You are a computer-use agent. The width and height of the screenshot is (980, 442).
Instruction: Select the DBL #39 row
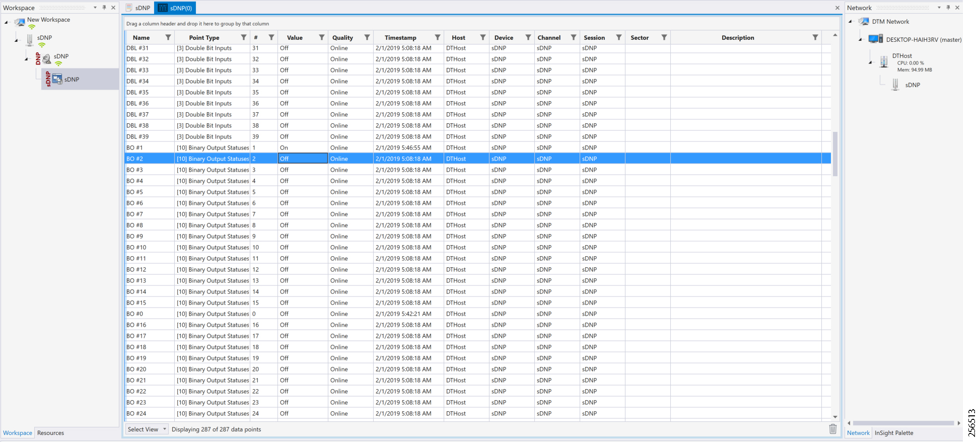[x=477, y=136]
